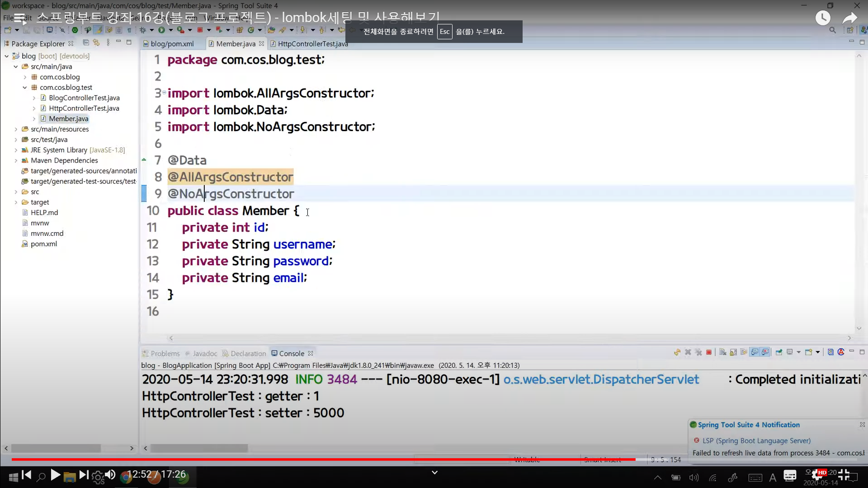Click the Boot Dashboard green power icon
The image size is (868, 488).
(x=75, y=30)
